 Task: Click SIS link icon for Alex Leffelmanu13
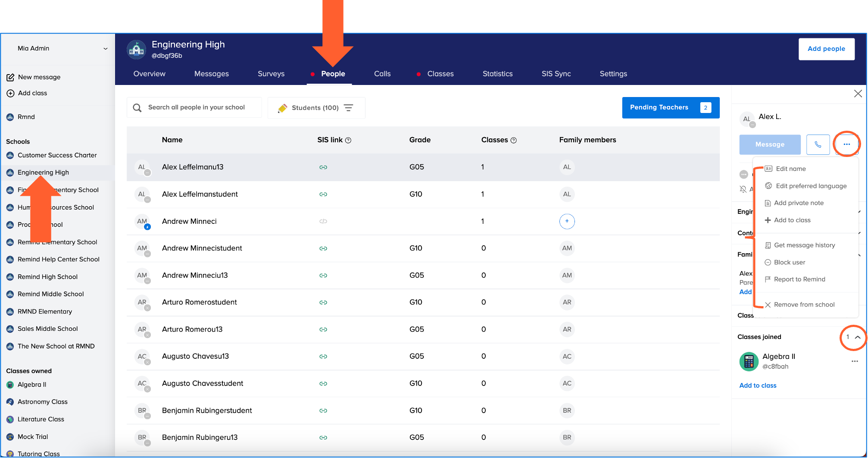[323, 167]
